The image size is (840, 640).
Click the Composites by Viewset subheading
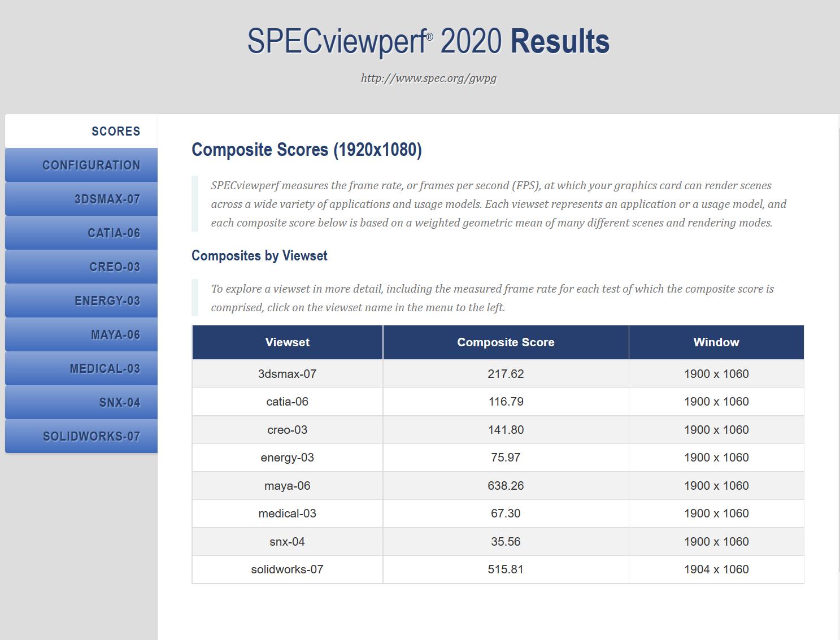pyautogui.click(x=259, y=256)
